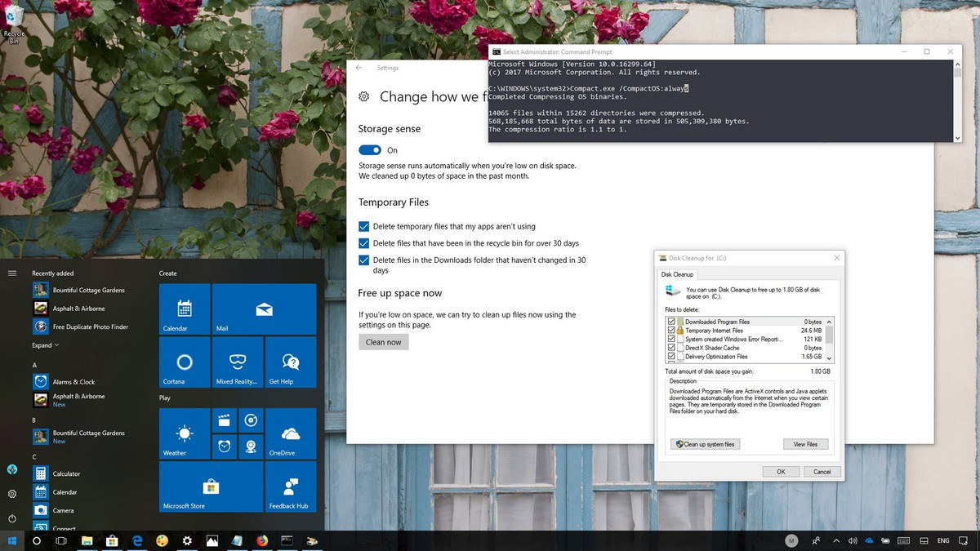Uncheck Downloaded Program Files in Disk Cleanup
Image resolution: width=980 pixels, height=551 pixels.
(672, 322)
